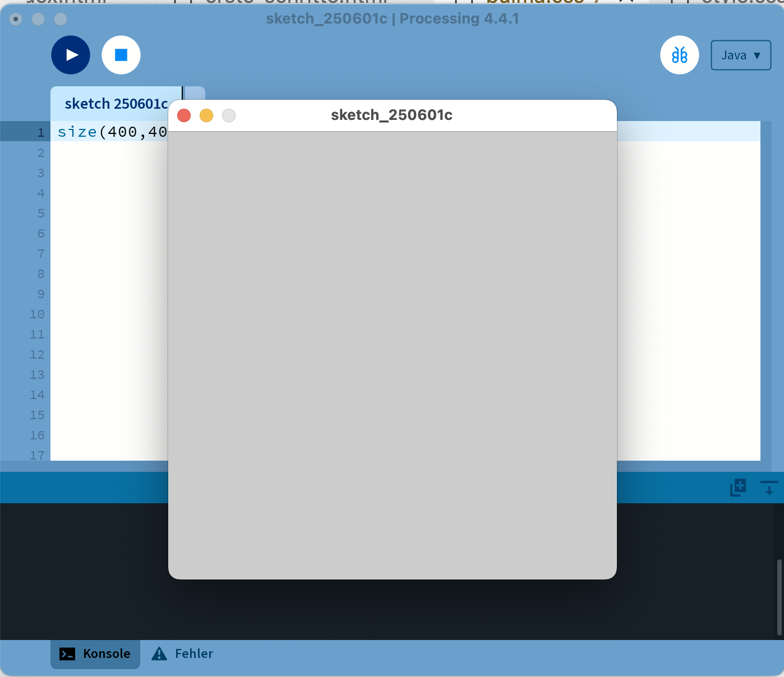Click the sketch preview window title bar
Screen dimensions: 784x677
[391, 115]
